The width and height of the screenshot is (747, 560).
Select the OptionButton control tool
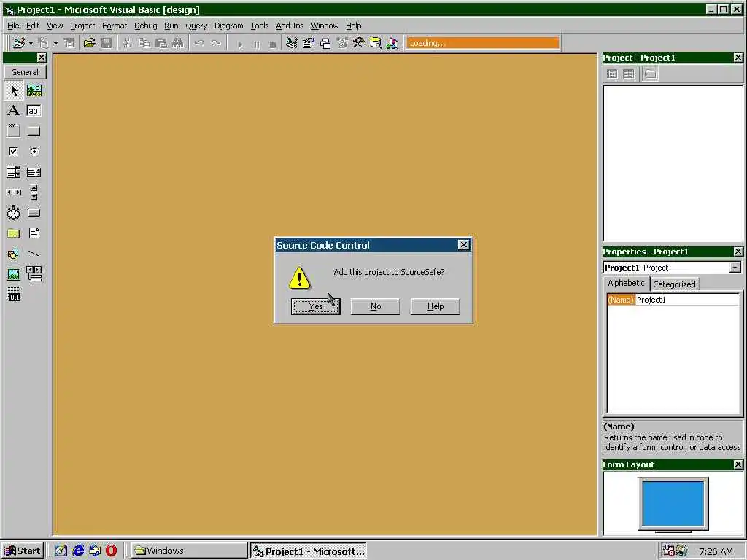(34, 152)
